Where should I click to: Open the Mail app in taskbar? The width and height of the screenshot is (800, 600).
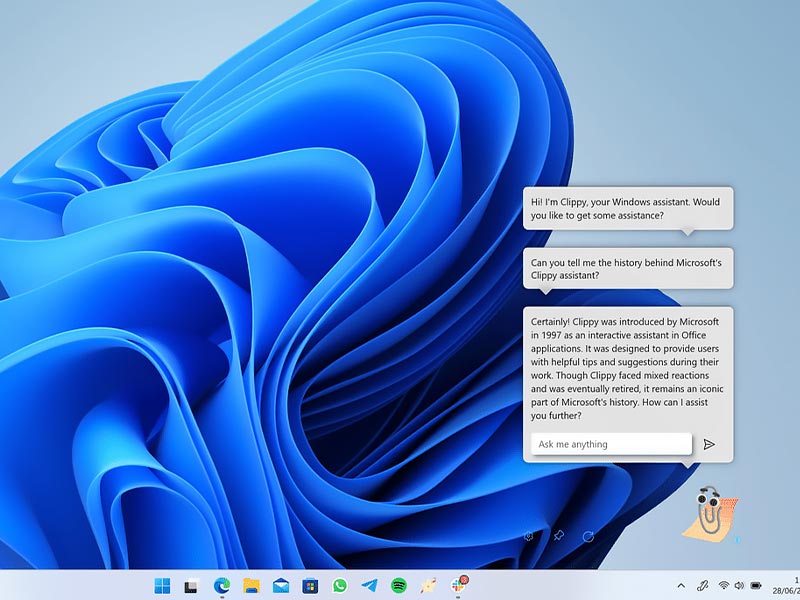(281, 586)
